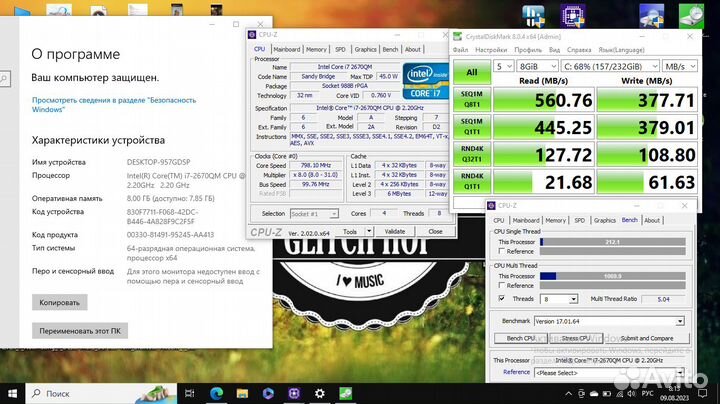The width and height of the screenshot is (720, 404).
Task: Open File Explorer from the taskbar
Action: coord(242,393)
